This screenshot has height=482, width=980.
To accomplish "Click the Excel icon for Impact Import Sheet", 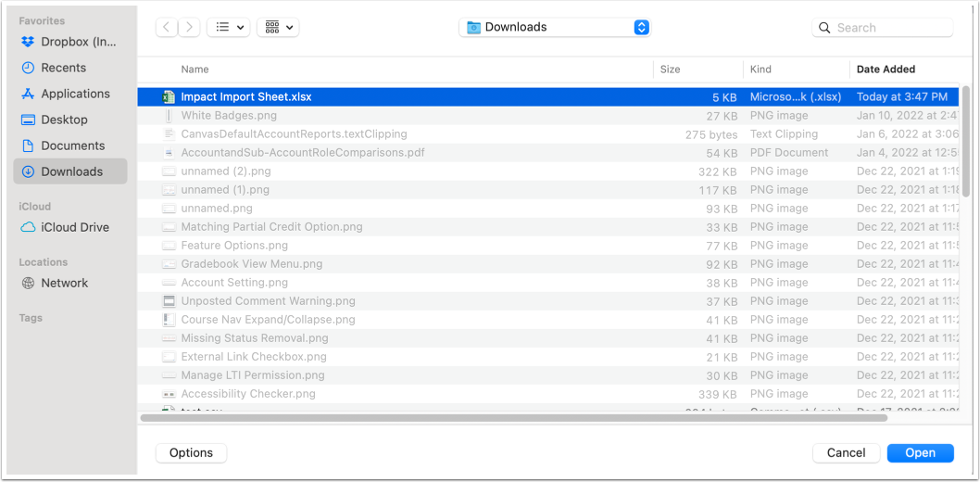I will click(x=169, y=97).
